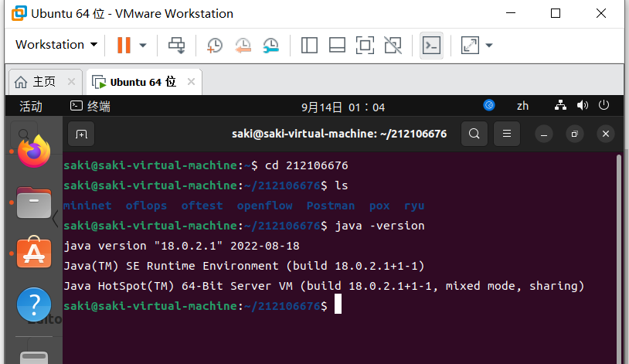This screenshot has height=364, width=629.
Task: Revert VM to previous snapshot
Action: [243, 46]
